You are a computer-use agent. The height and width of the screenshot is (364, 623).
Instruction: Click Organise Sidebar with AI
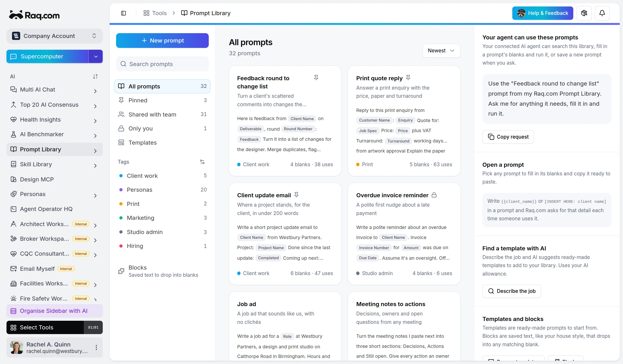54,311
